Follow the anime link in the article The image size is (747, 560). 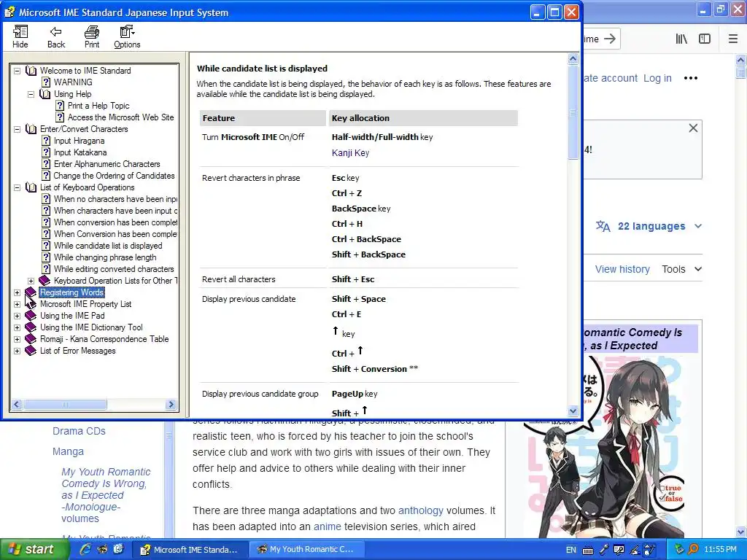(328, 526)
